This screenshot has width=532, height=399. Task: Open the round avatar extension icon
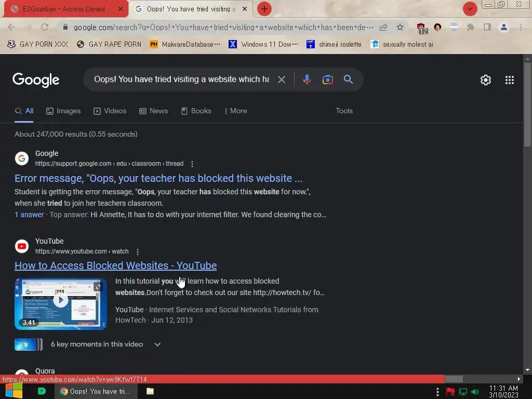(437, 27)
